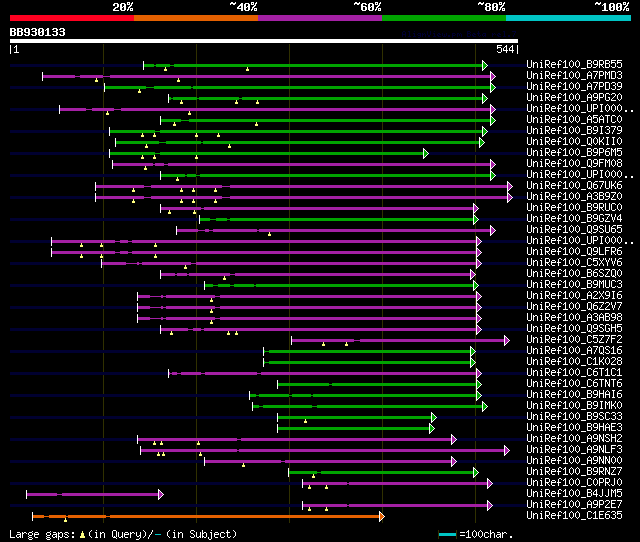
Task: Open the UniRef100_B9HAI6 hit
Action: click(x=574, y=395)
